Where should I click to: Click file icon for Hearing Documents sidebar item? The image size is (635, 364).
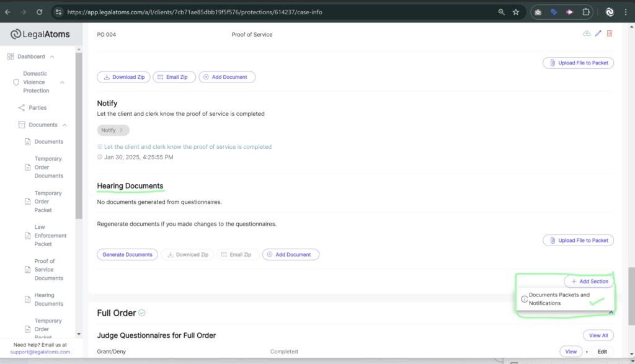pos(27,300)
